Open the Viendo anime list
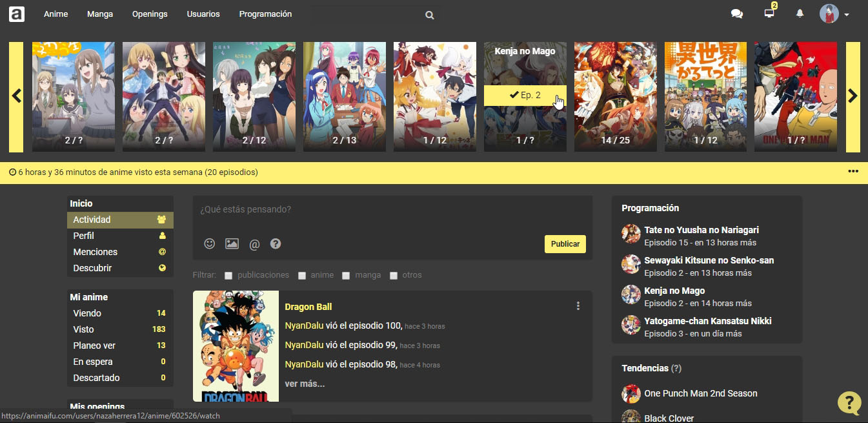Screen dimensions: 868x423 [120, 313]
